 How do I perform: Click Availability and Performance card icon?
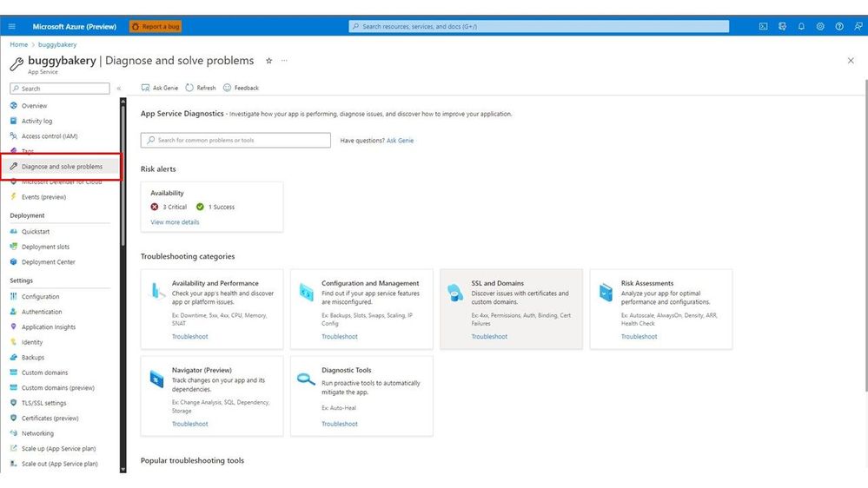click(158, 291)
